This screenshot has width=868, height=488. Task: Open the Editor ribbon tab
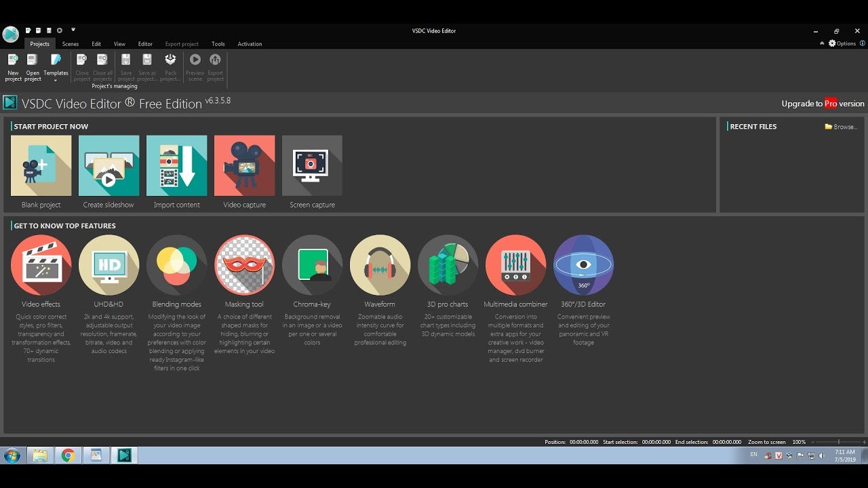(x=145, y=44)
